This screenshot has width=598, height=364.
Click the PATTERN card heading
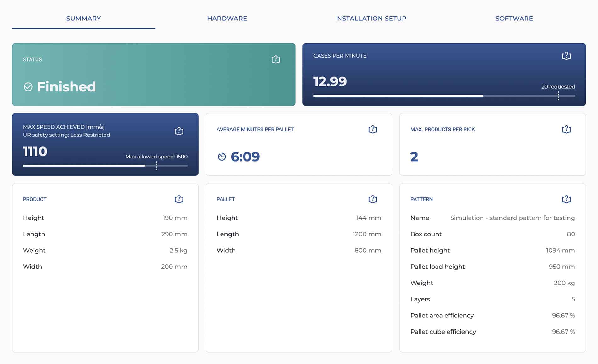click(421, 199)
